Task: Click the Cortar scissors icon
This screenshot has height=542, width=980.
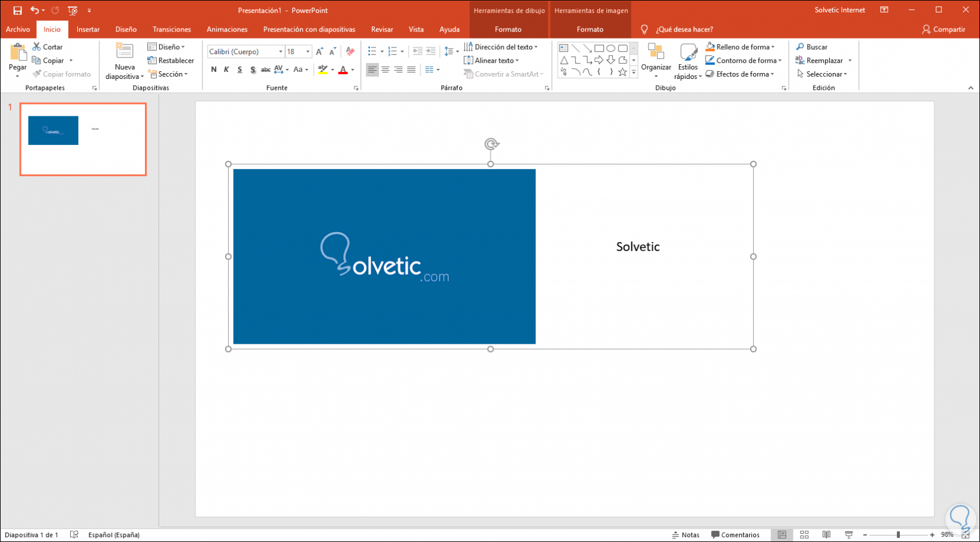Action: pyautogui.click(x=37, y=47)
